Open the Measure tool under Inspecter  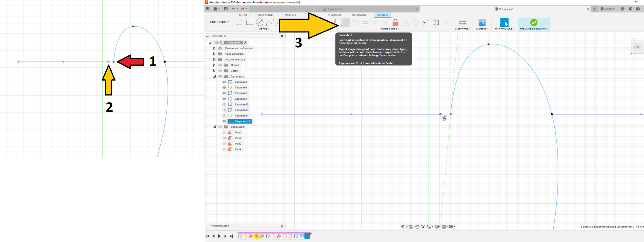coord(462,22)
